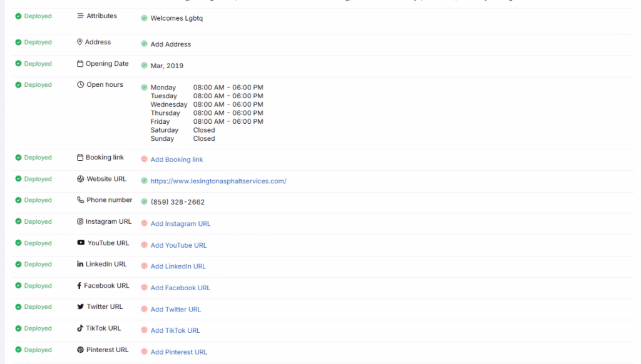Click the location pin icon beside Address

tap(78, 42)
